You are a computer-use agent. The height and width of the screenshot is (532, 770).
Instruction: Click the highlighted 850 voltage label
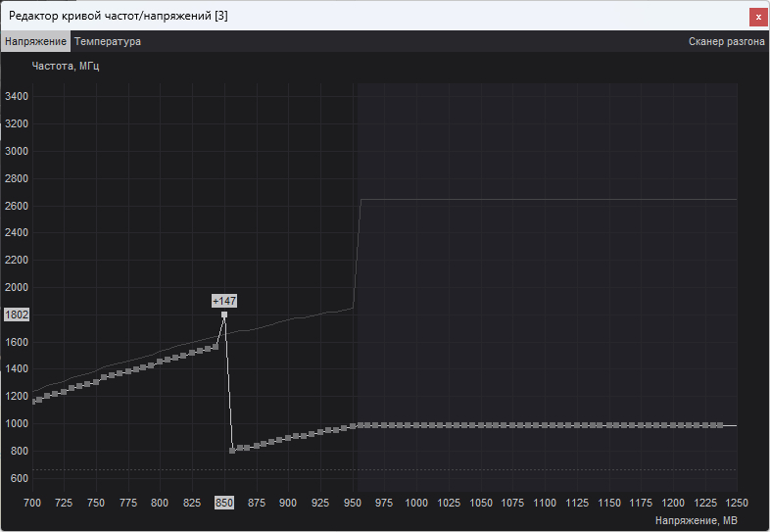pos(224,503)
